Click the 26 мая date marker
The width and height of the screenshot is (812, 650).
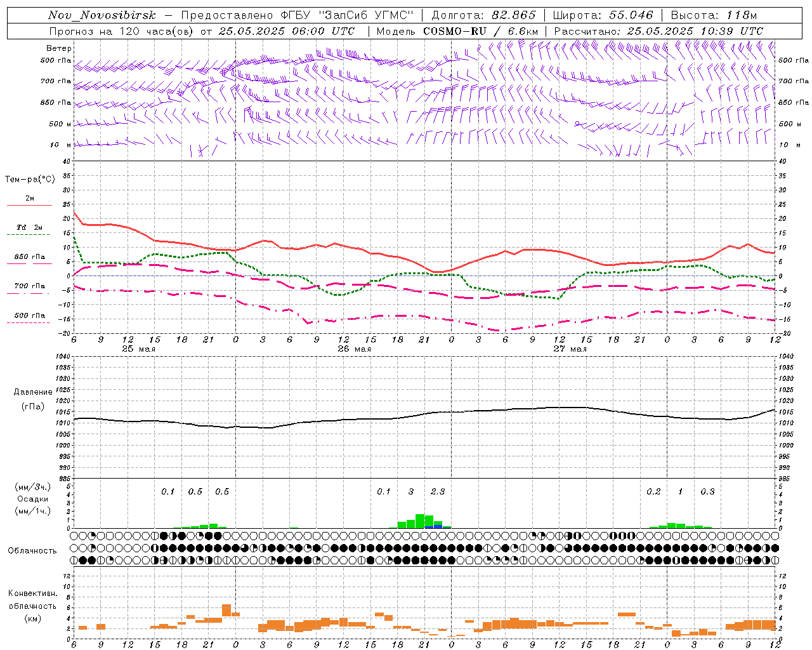click(354, 349)
